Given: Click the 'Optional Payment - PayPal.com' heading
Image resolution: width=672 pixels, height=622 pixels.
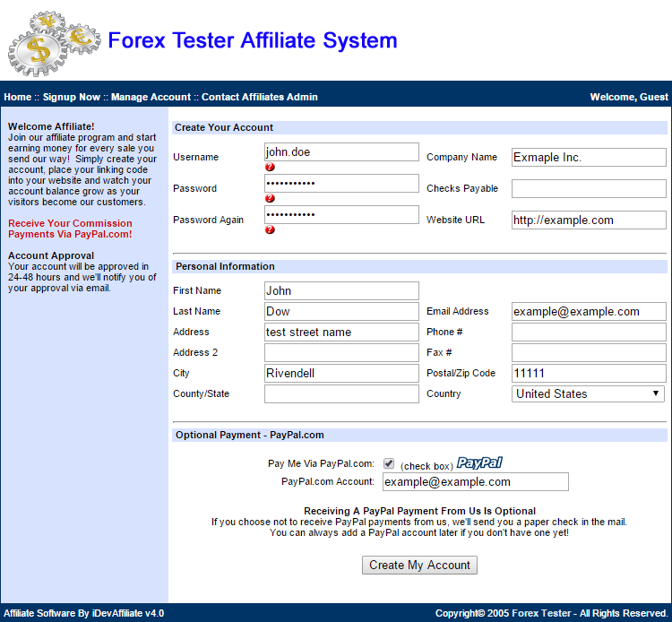Looking at the screenshot, I should pos(250,435).
